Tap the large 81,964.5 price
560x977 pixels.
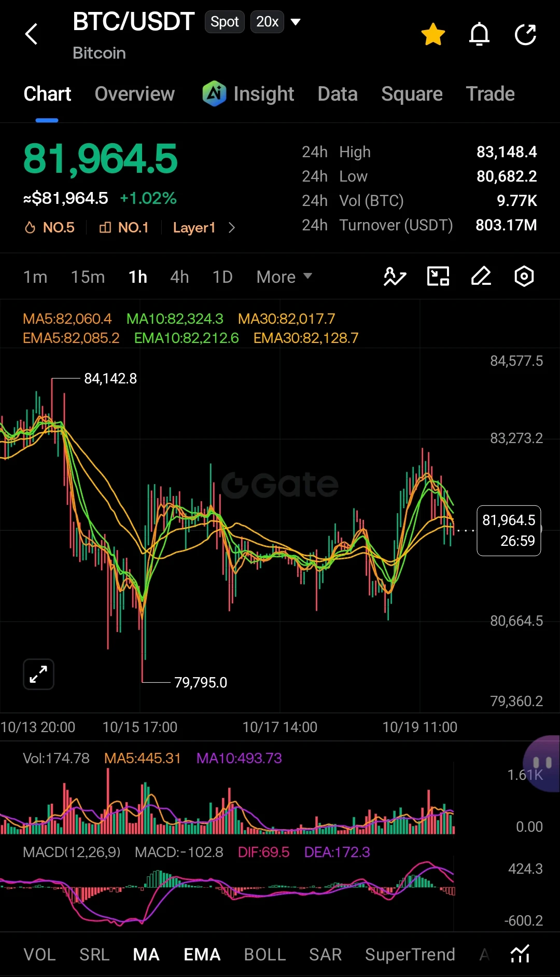[x=101, y=159]
